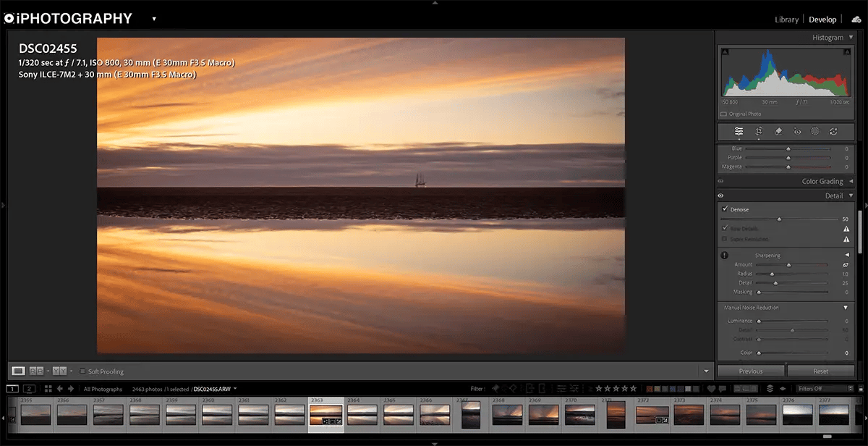Hide the top module panel arrow
The height and width of the screenshot is (446, 868).
434,3
